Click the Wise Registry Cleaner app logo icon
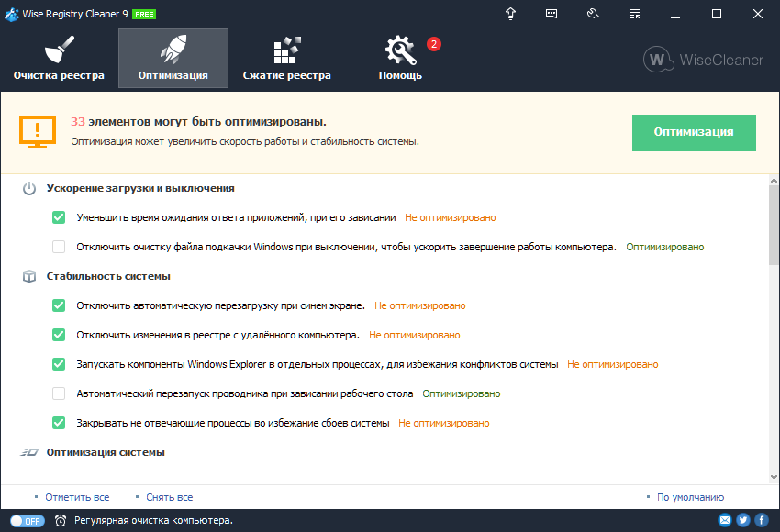The height and width of the screenshot is (532, 780). [x=12, y=15]
